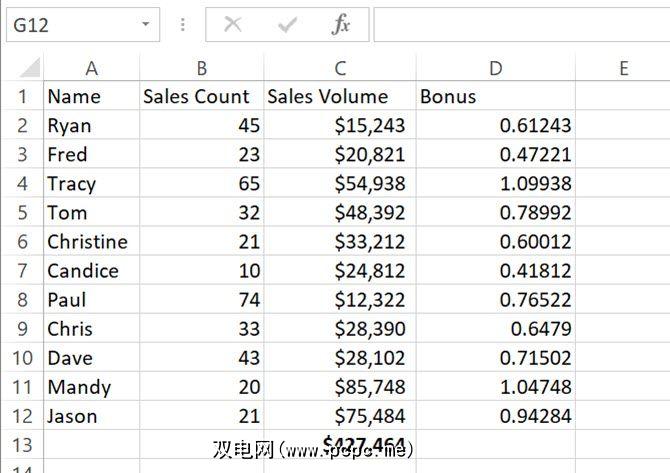Image resolution: width=670 pixels, height=473 pixels.
Task: Click inside the Name Box showing G12
Action: tap(68, 25)
